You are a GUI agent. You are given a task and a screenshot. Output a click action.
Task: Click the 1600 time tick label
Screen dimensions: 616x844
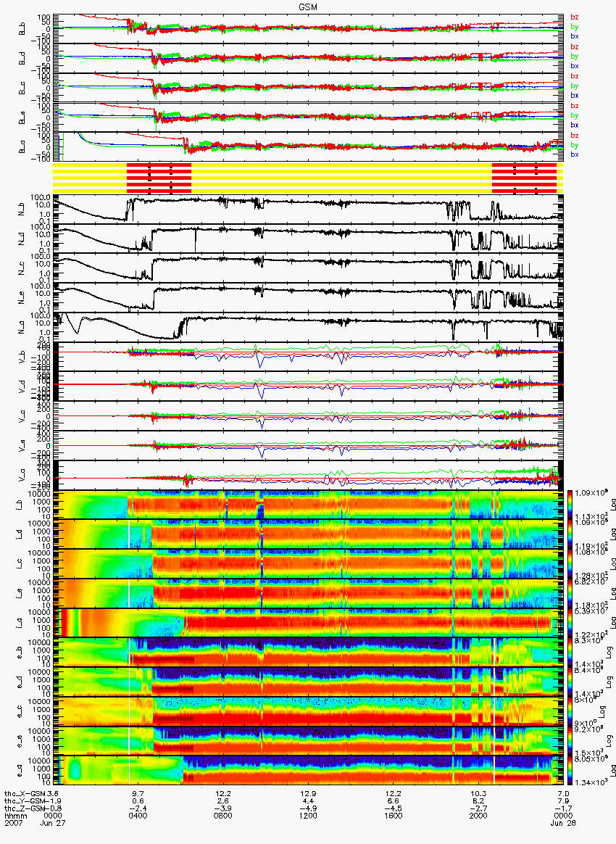point(394,816)
